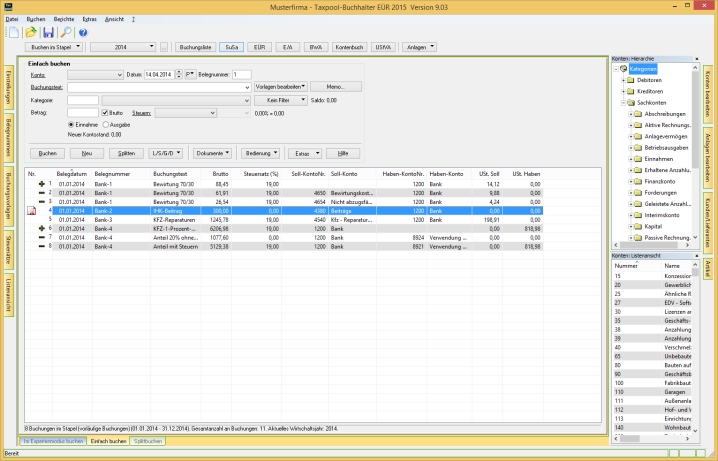Viewport: 718px width, 461px height.
Task: Click the save diskette toolbar icon
Action: pos(48,33)
